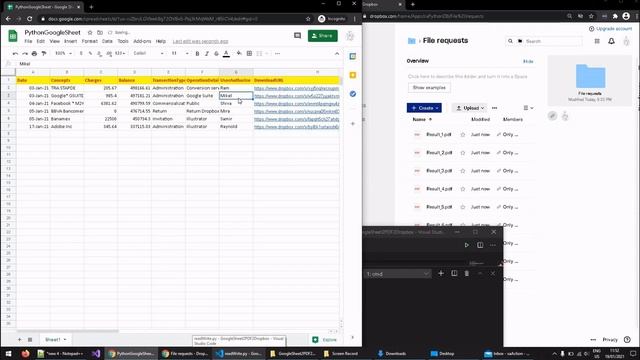
Task: Open the font size dropdown
Action: tap(180, 53)
